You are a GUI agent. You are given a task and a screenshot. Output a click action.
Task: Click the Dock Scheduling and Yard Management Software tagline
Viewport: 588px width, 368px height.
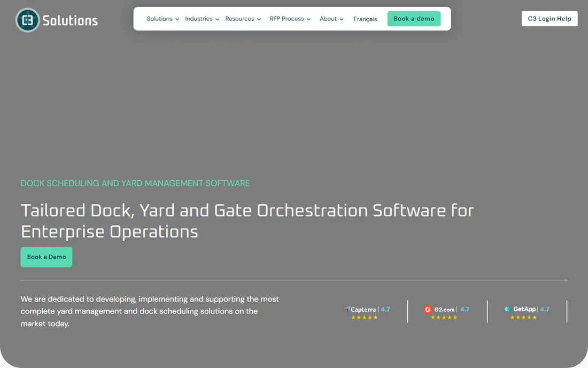135,183
